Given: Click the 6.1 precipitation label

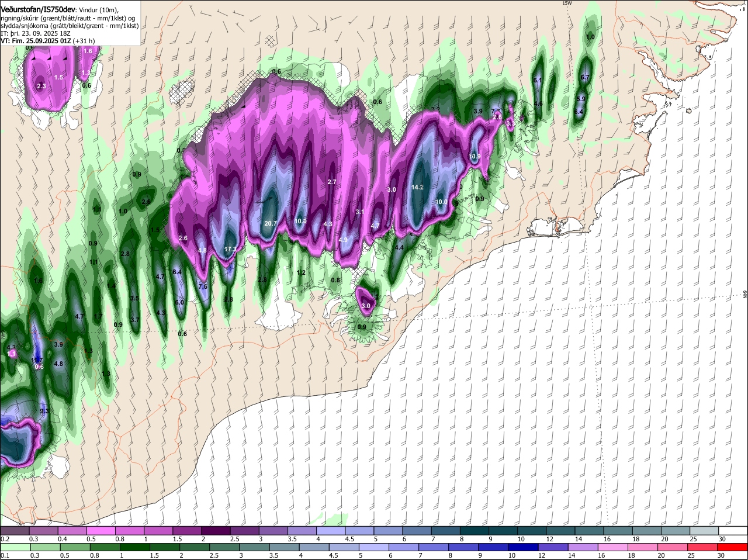Looking at the screenshot, I should coord(538,80).
